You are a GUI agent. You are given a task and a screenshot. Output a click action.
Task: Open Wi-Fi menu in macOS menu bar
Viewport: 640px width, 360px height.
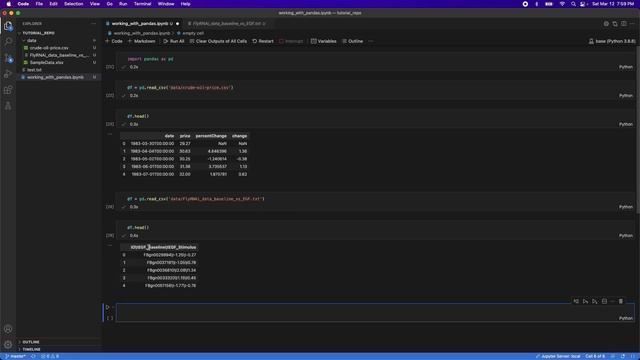pyautogui.click(x=562, y=4)
